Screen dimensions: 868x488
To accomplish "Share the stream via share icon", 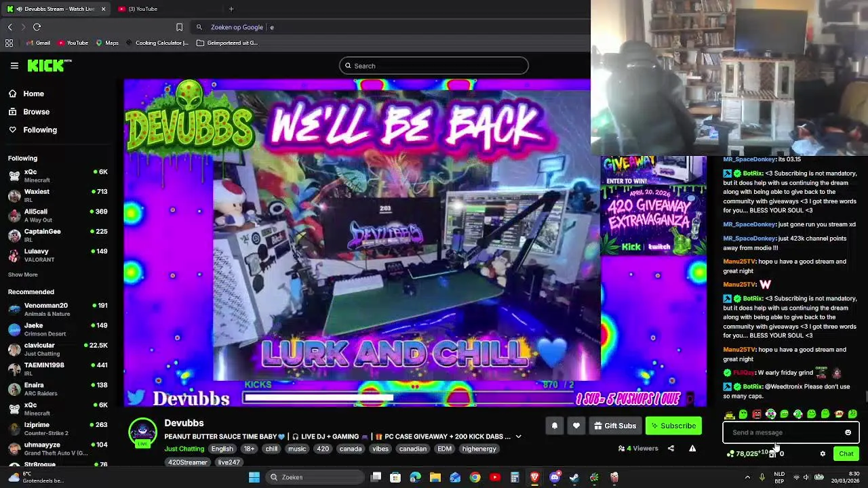I will coord(671,448).
